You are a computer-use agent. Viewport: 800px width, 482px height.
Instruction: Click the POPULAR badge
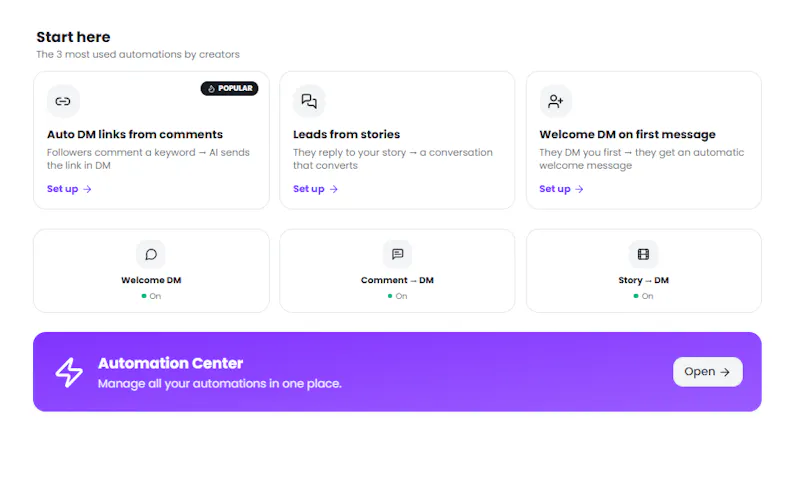[229, 88]
